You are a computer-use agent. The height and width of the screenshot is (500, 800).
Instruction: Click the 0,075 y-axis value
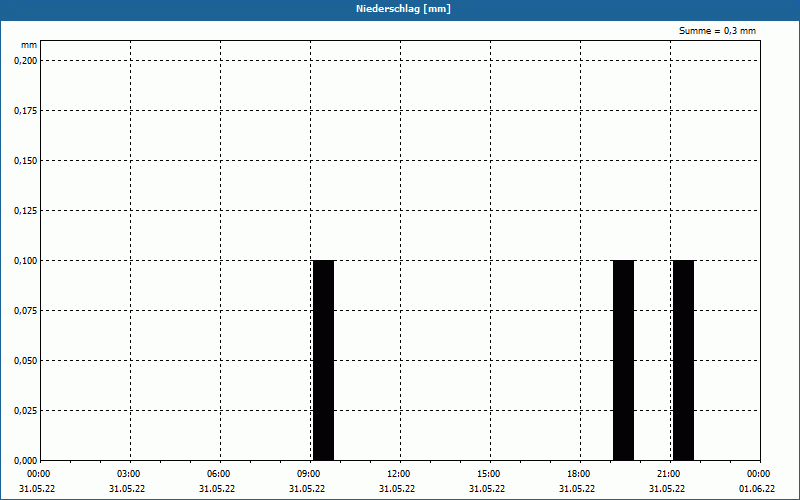(x=26, y=311)
